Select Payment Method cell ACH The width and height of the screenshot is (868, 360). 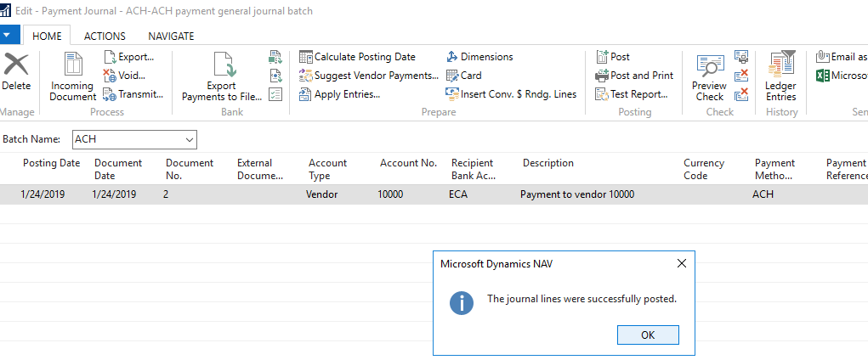(763, 194)
